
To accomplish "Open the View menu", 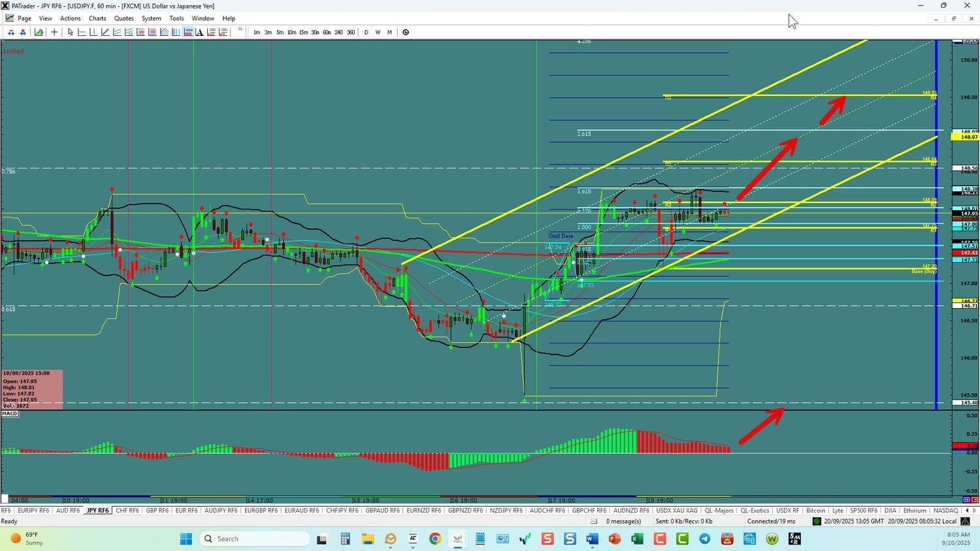I will pos(46,18).
